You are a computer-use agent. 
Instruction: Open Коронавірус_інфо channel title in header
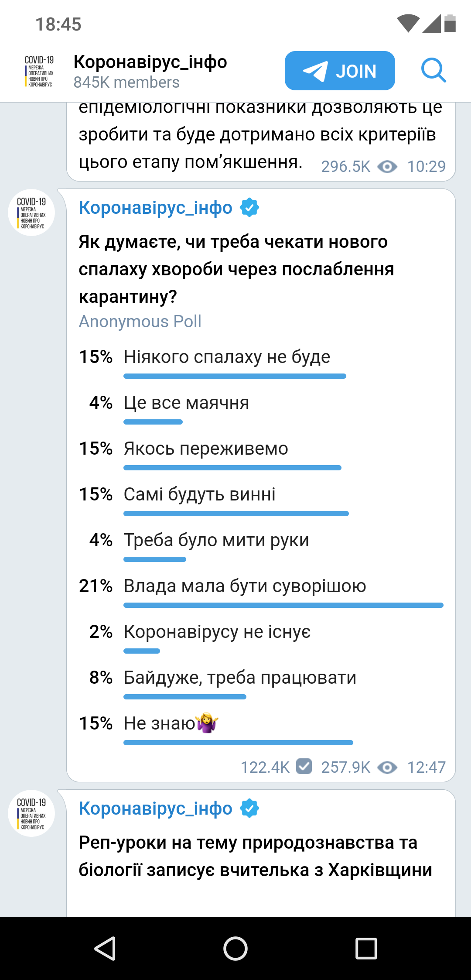pyautogui.click(x=150, y=62)
